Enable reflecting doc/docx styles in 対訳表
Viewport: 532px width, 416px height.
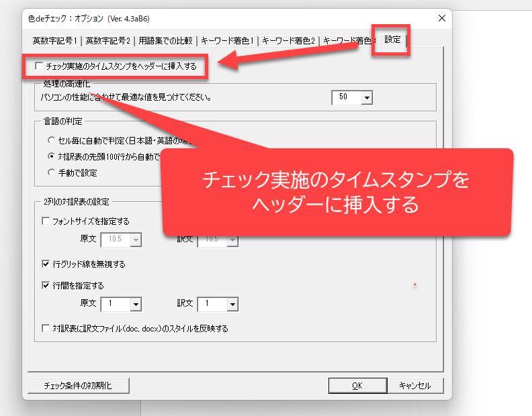(46, 329)
